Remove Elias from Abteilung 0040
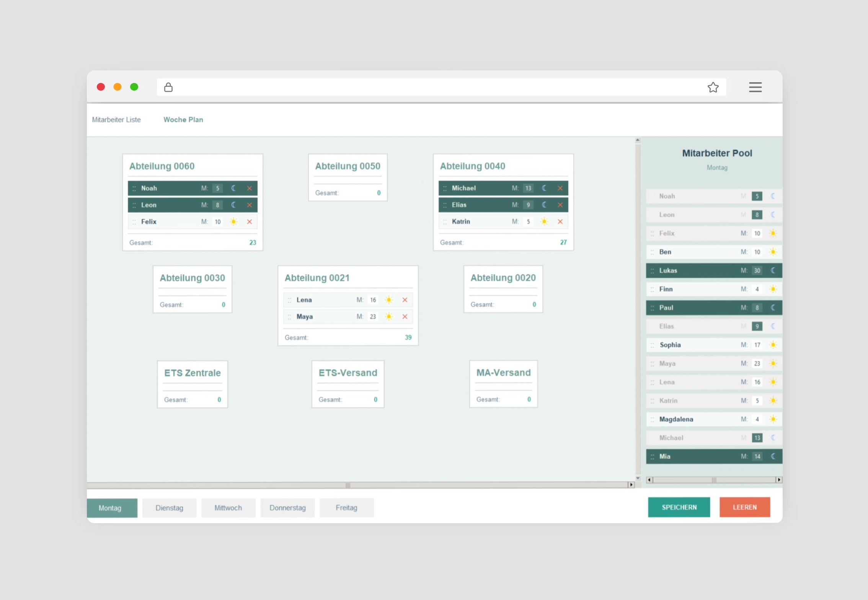868x600 pixels. coord(560,205)
